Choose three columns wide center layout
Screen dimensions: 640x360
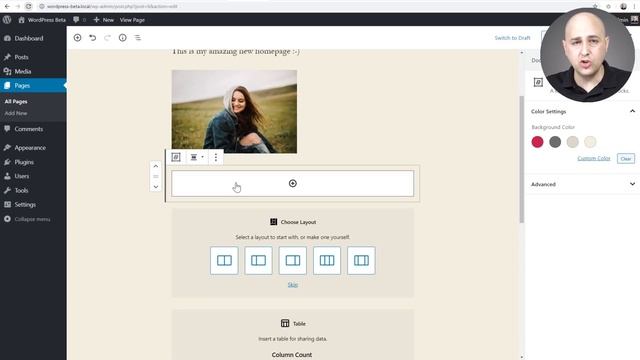[361, 260]
